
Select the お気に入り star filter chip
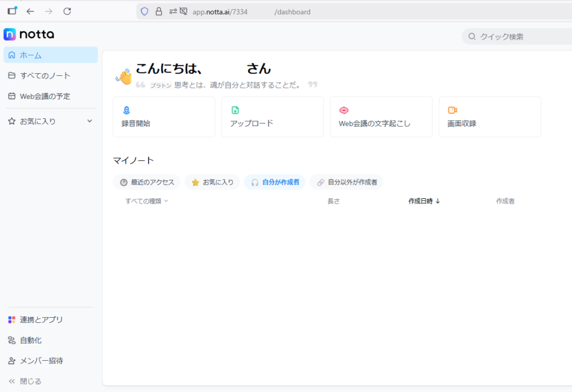point(212,182)
